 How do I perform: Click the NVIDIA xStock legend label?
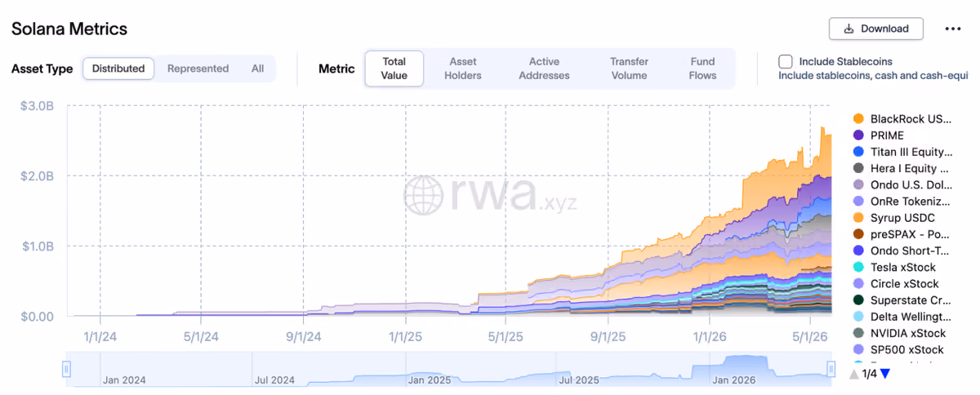(x=908, y=333)
